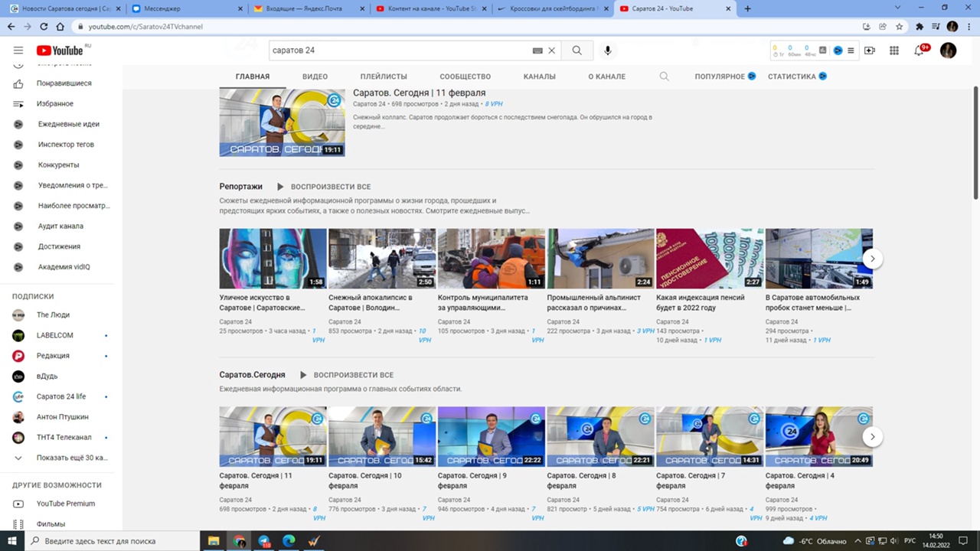
Task: Click the Windows taskbar search box
Action: (113, 541)
